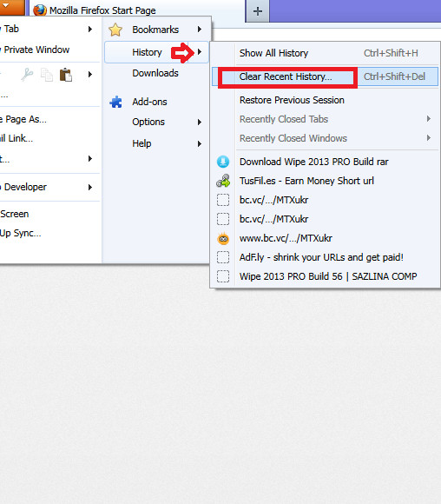Open history entry www.bc.vc/.../MTXukr
Screen dimensions: 441x504
[325, 238]
